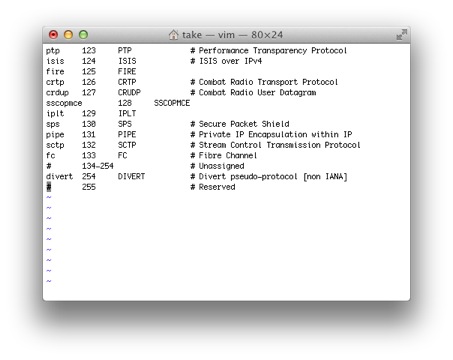This screenshot has height=360, width=453.
Task: Click 'Combat Radio User Datagram' comment
Action: pos(257,92)
